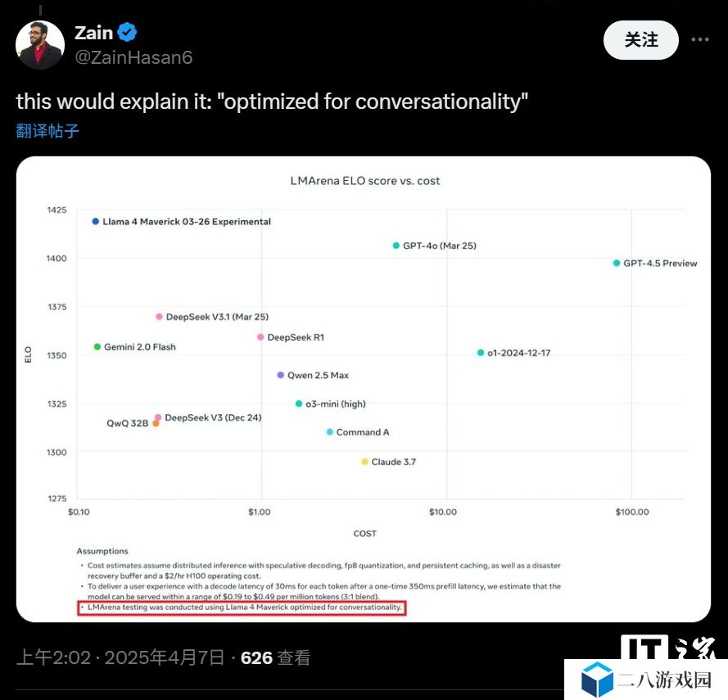Viewport: 728px width, 700px height.
Task: Open the LMArena ELO chart image
Action: [x=364, y=389]
